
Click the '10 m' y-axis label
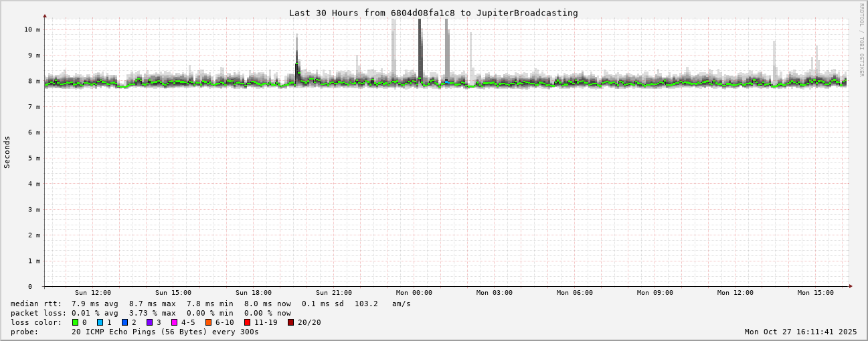[x=32, y=29]
